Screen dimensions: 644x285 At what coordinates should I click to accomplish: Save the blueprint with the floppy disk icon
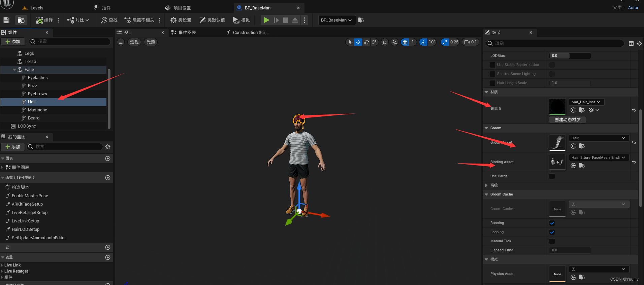(x=6, y=20)
